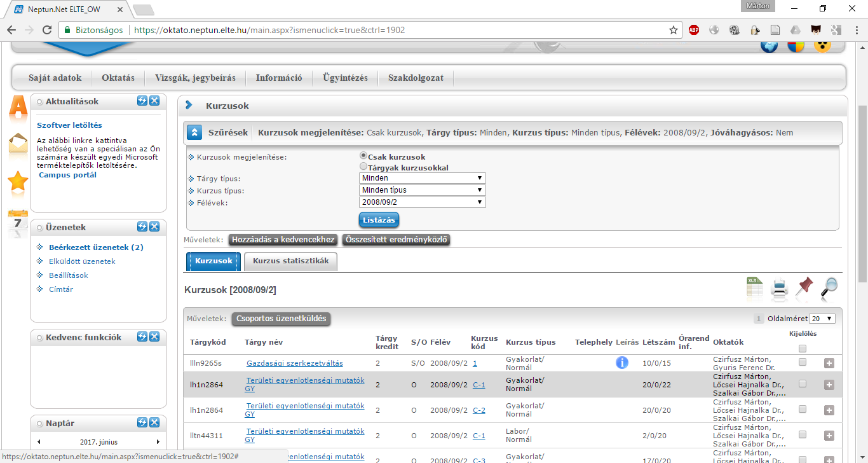Click the Csoportos üzenetküldés button
The image size is (868, 463).
coord(281,319)
